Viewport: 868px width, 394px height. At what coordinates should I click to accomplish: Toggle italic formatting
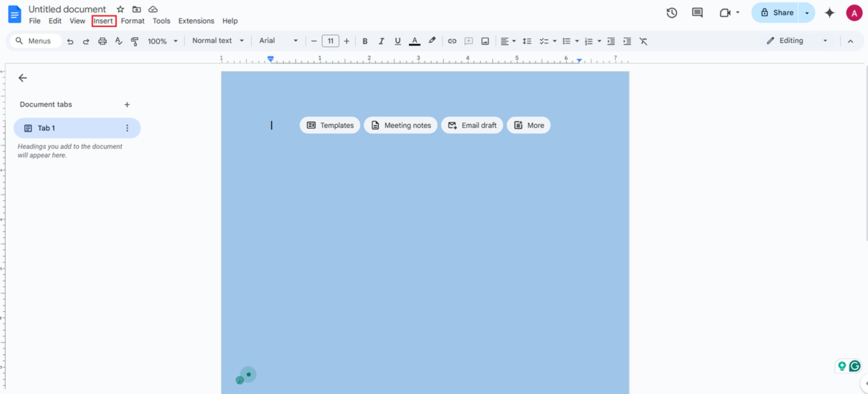(x=381, y=41)
